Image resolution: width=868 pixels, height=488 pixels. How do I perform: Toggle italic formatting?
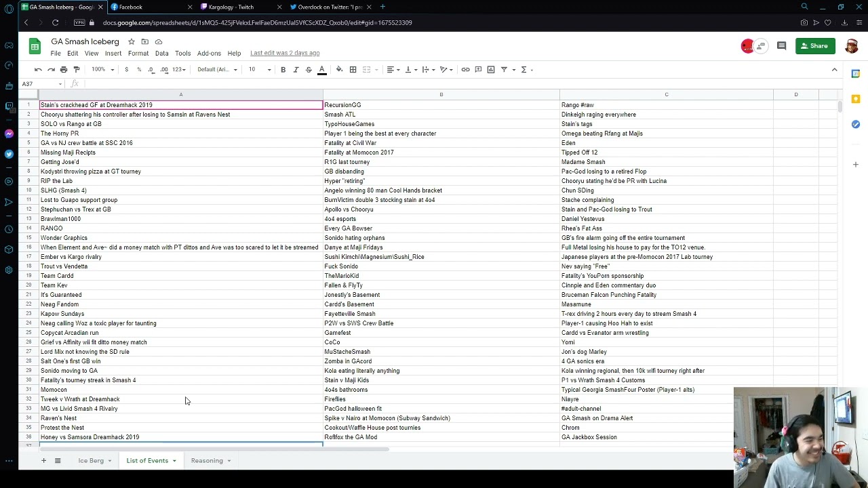click(296, 69)
